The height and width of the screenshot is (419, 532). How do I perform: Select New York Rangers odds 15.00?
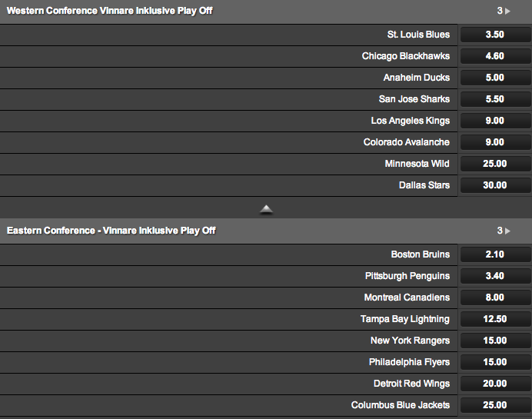pyautogui.click(x=495, y=341)
